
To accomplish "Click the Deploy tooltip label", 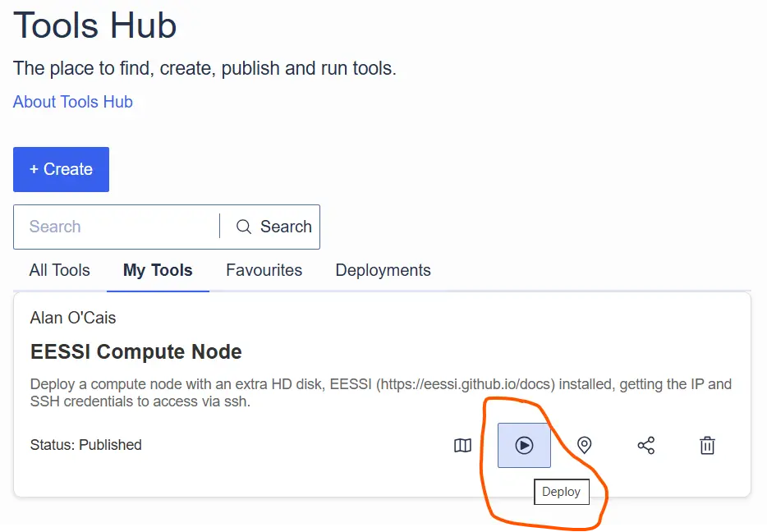I will 562,492.
